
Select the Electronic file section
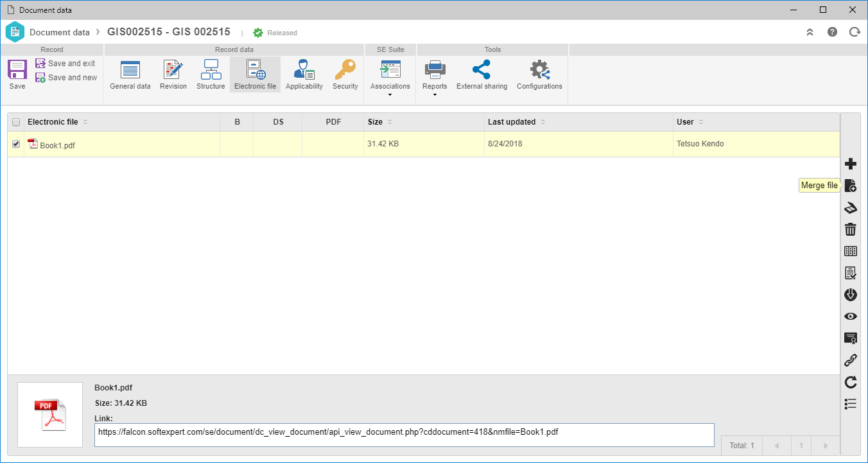(255, 74)
